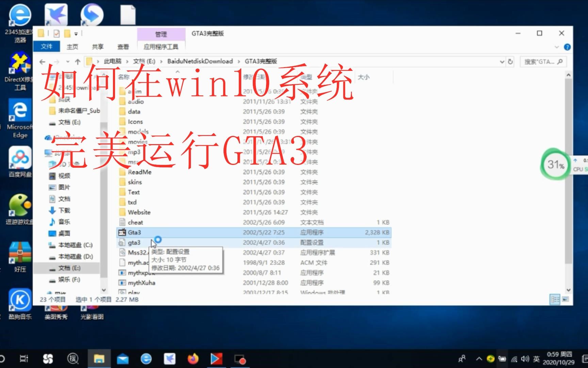Click the up one level arrow
Image resolution: width=588 pixels, height=368 pixels.
[78, 61]
